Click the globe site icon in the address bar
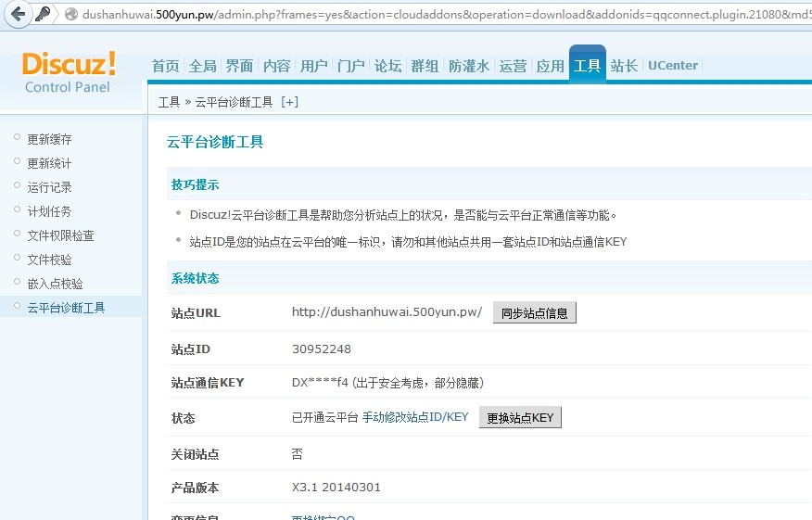This screenshot has height=520, width=812. 71,15
